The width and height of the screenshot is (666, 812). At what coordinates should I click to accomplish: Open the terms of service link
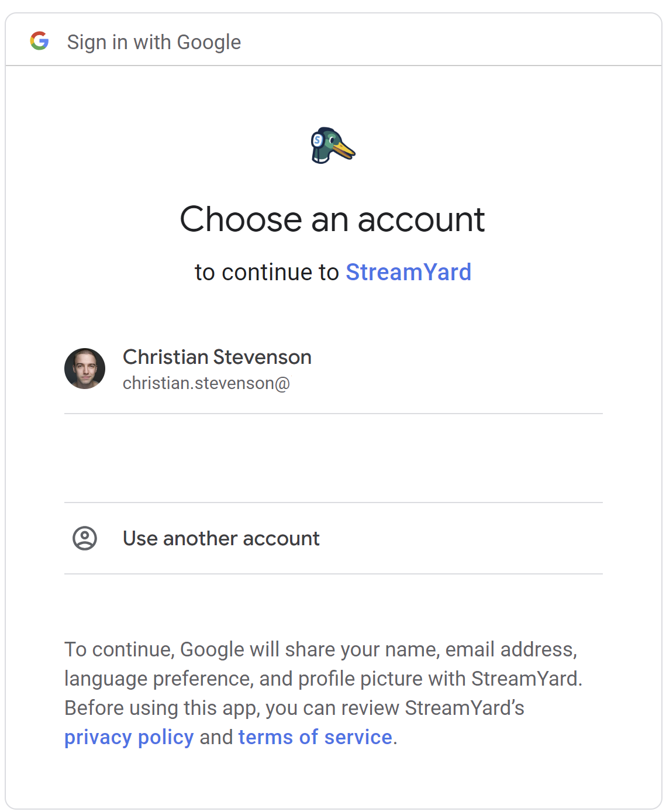coord(315,737)
